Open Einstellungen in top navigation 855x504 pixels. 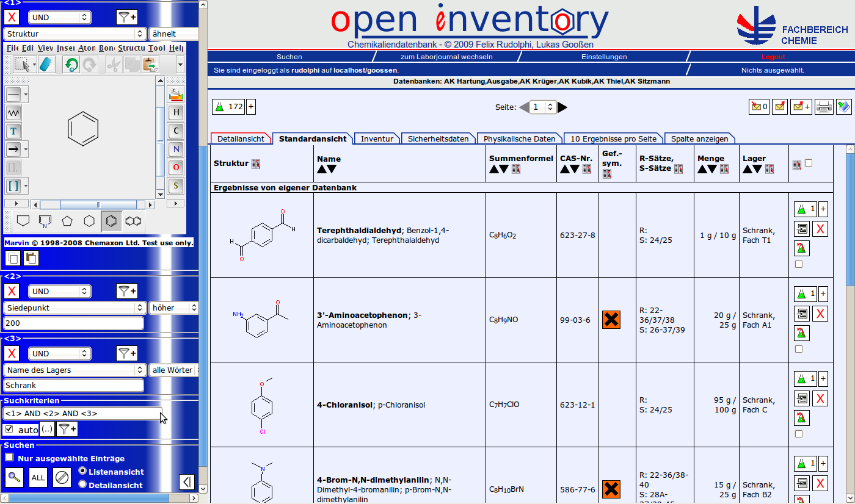click(604, 57)
